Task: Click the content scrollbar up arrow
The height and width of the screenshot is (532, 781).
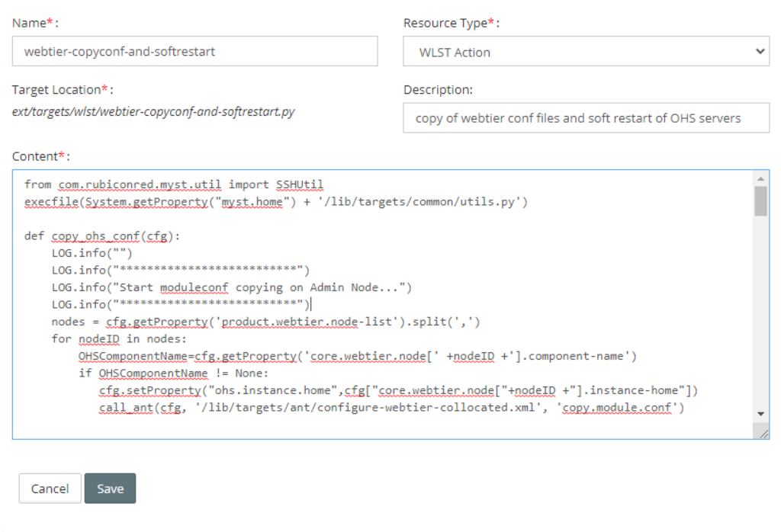Action: click(x=760, y=178)
